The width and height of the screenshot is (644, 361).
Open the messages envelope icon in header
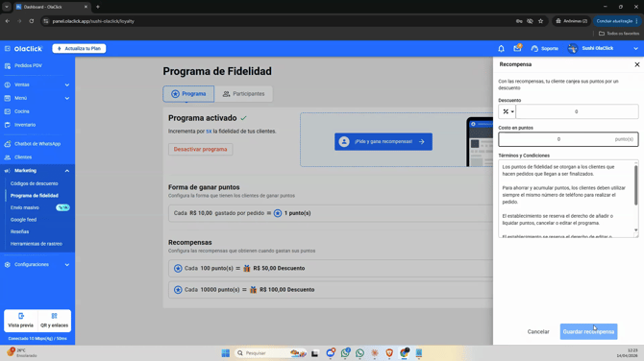point(517,48)
